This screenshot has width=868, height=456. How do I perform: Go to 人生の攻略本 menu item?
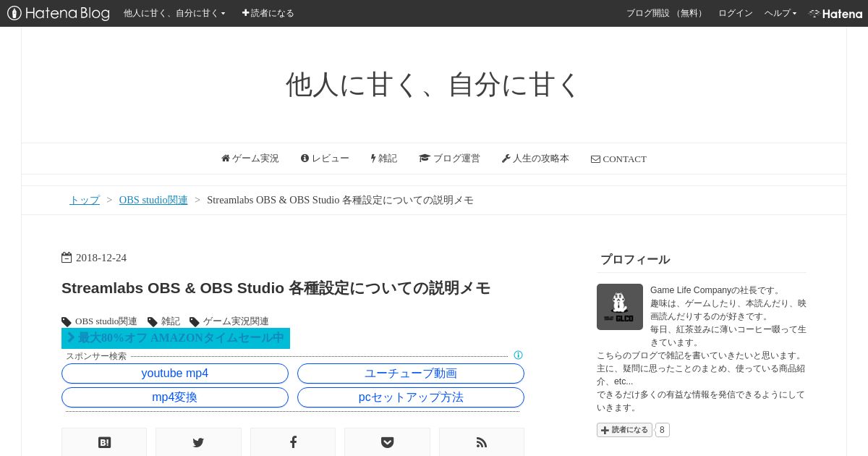[x=535, y=159]
